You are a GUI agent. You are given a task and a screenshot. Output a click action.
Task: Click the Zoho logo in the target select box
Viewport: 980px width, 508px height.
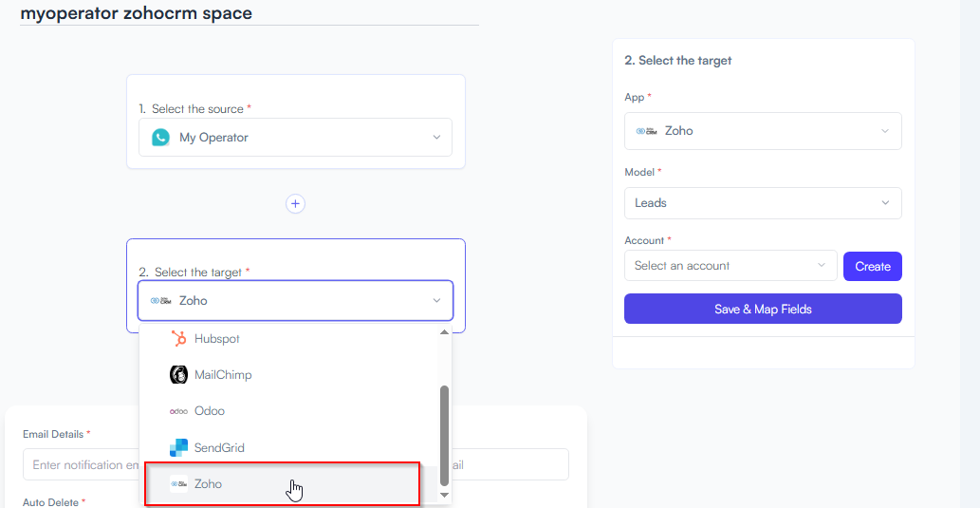click(160, 301)
